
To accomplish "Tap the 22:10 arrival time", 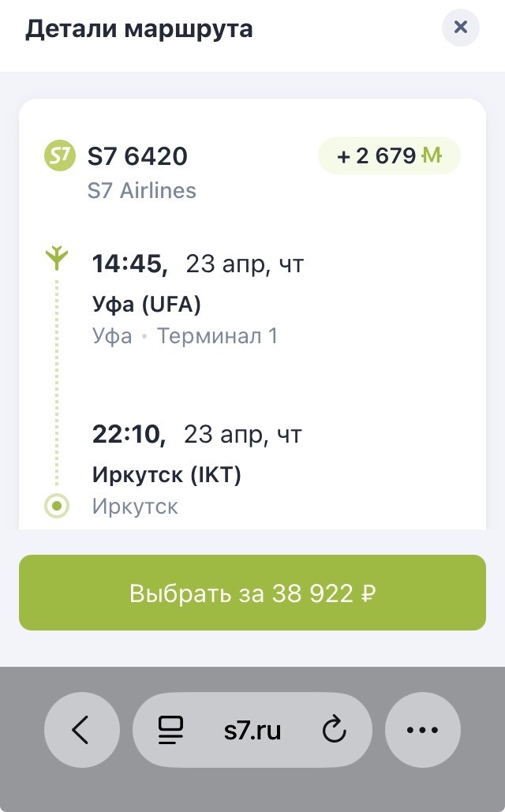I will [129, 434].
